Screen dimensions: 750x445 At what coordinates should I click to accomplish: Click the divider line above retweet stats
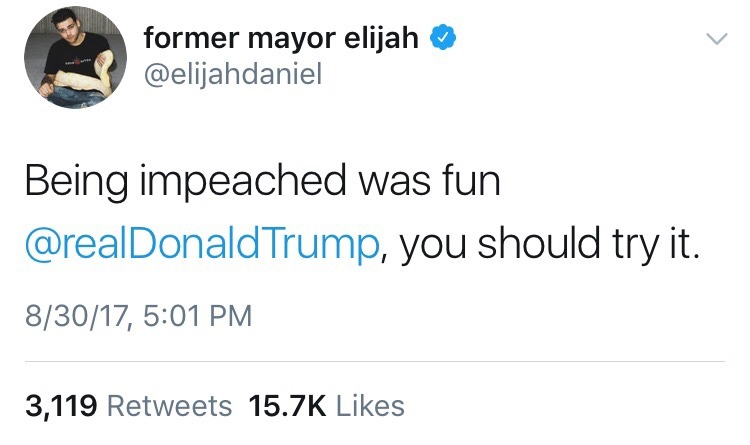[x=375, y=361]
